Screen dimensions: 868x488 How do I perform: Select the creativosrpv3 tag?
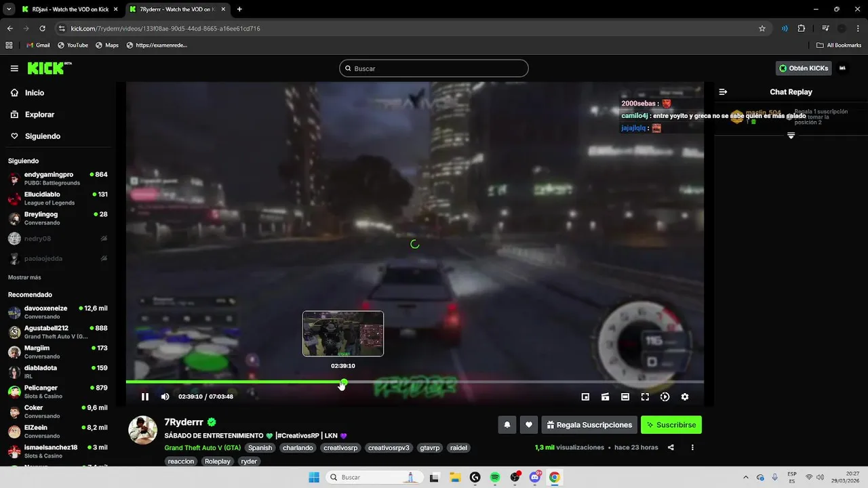[x=389, y=448]
